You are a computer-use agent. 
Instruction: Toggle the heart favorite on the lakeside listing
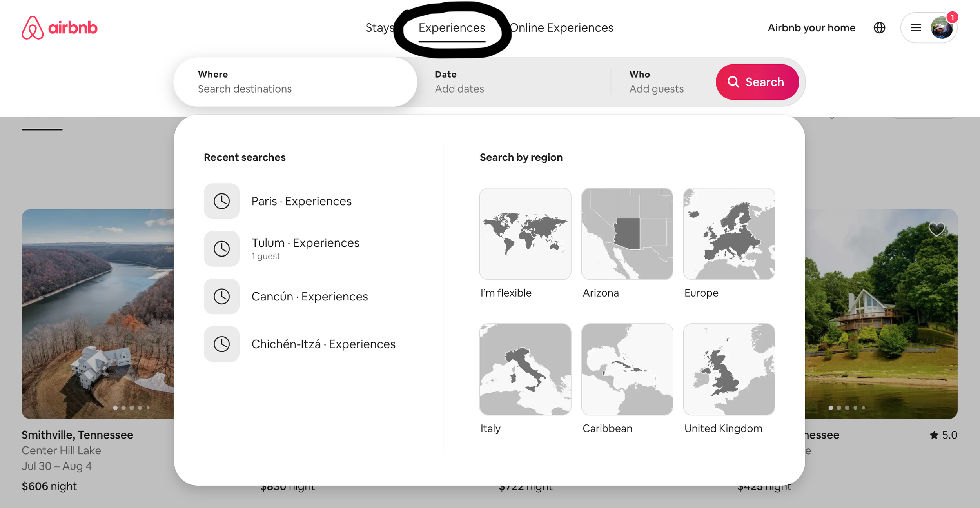click(x=937, y=229)
